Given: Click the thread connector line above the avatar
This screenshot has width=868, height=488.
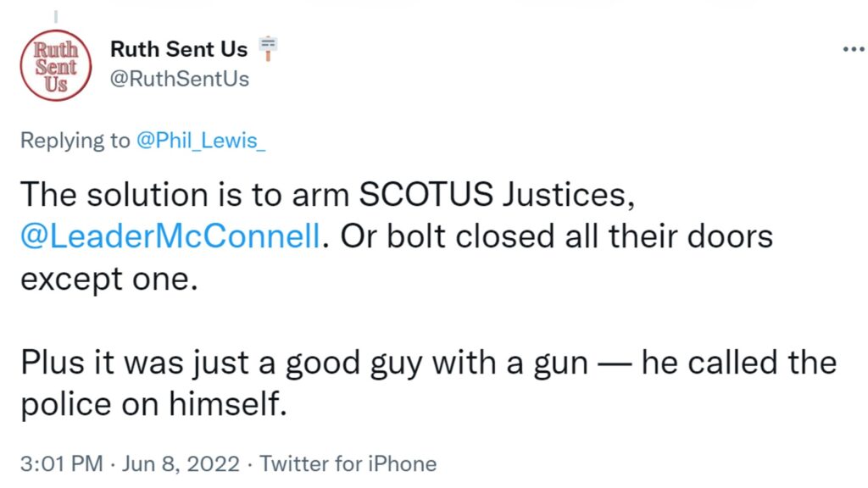Looking at the screenshot, I should (56, 17).
